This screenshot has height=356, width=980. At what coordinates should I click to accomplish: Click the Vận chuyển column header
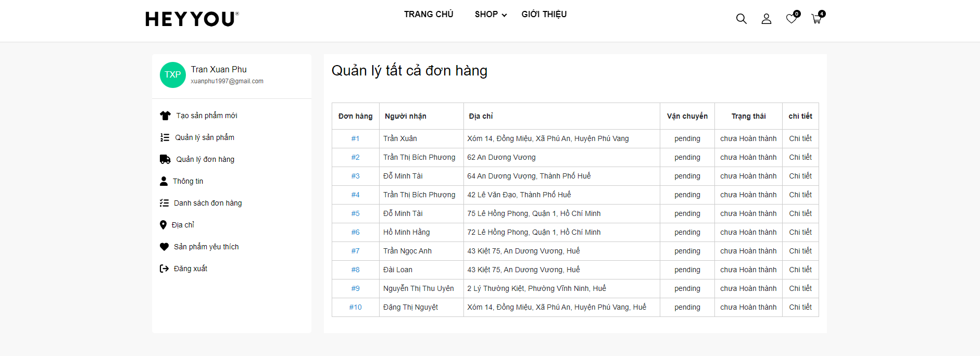click(687, 116)
